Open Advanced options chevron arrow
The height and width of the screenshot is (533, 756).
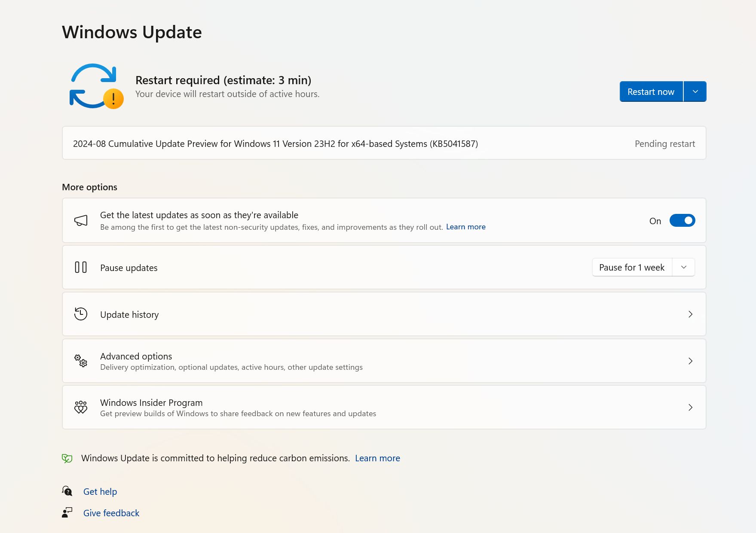point(690,361)
